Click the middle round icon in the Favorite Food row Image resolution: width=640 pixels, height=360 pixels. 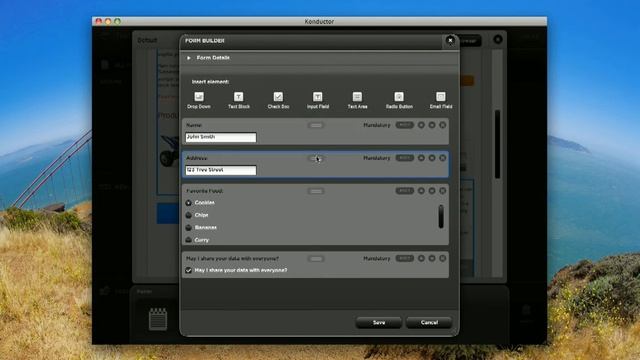[432, 191]
